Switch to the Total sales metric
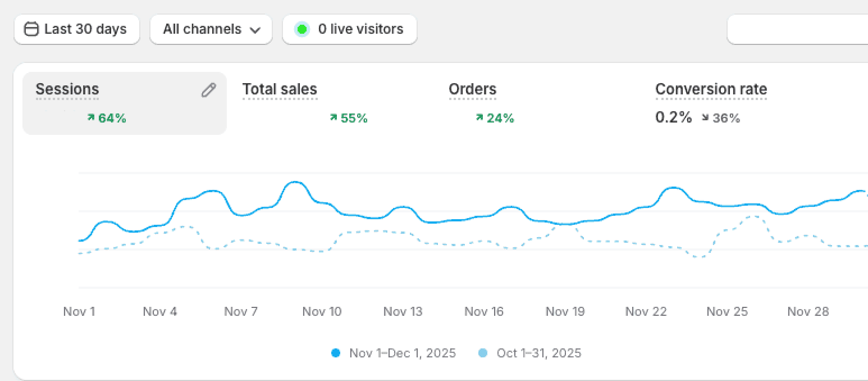 [x=280, y=89]
